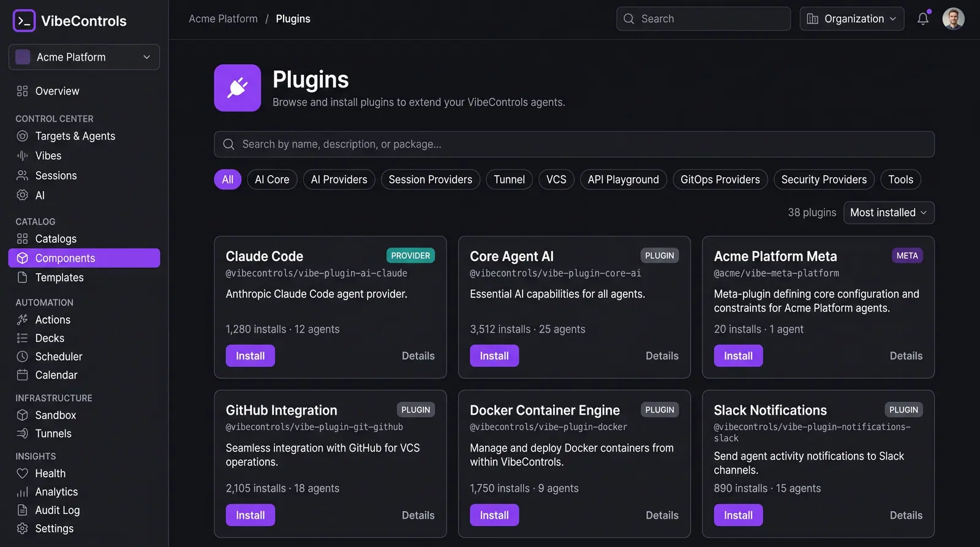Filter by GitOps Providers
Image resolution: width=980 pixels, height=547 pixels.
[x=720, y=179]
